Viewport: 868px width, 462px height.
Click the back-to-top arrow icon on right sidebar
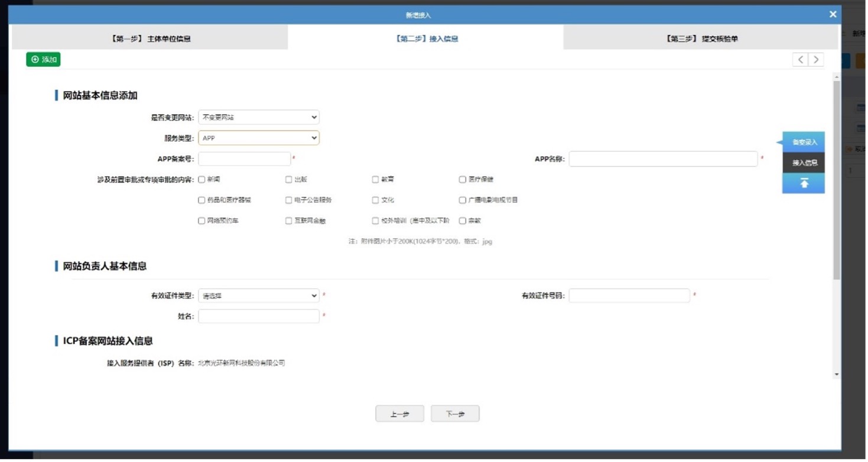[x=802, y=183]
